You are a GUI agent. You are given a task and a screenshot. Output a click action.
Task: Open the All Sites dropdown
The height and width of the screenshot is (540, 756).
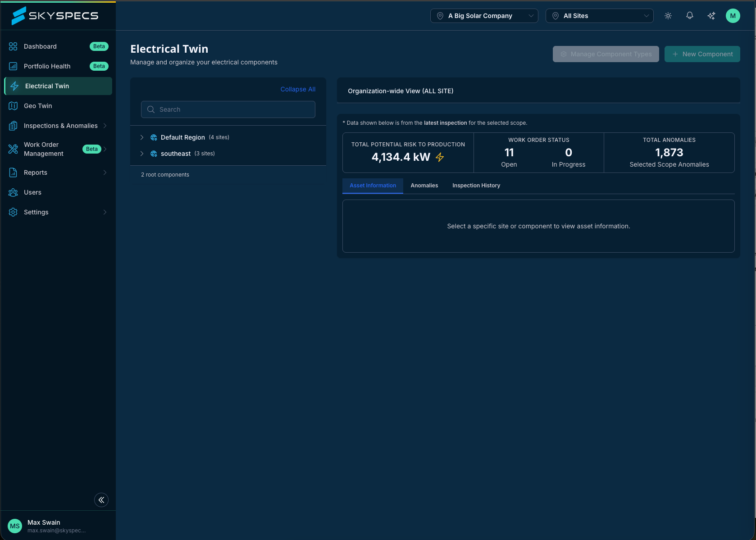click(600, 16)
